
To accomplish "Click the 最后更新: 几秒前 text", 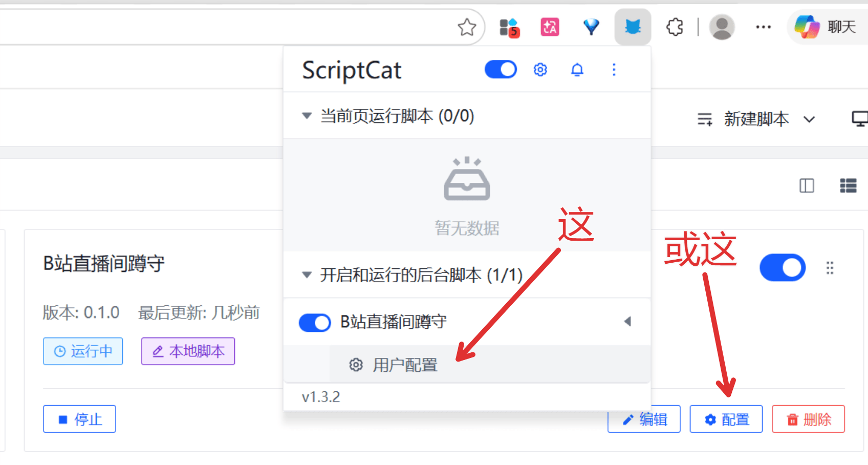I will (x=199, y=312).
